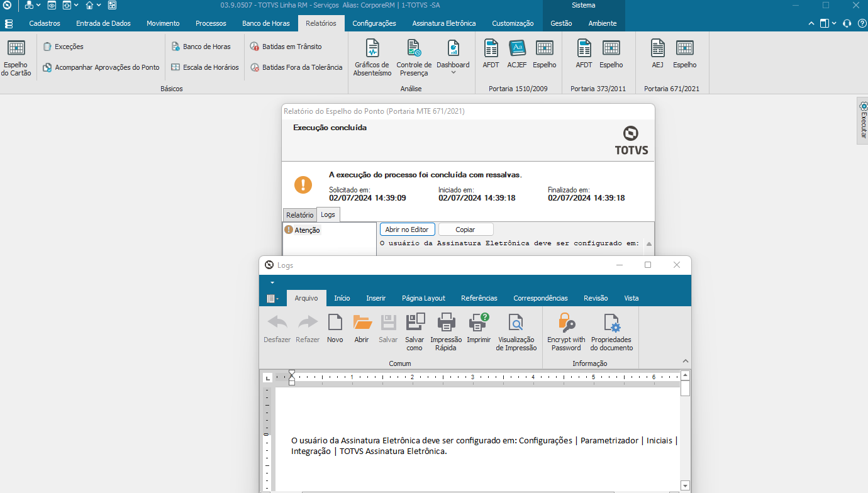
Task: Switch to the Cadastros tab
Action: [45, 23]
